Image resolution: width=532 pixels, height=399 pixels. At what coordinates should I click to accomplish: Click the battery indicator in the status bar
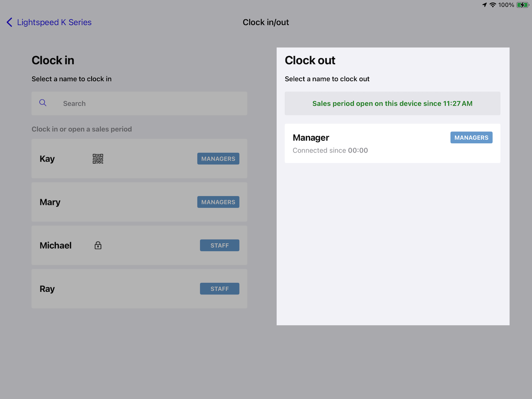521,5
